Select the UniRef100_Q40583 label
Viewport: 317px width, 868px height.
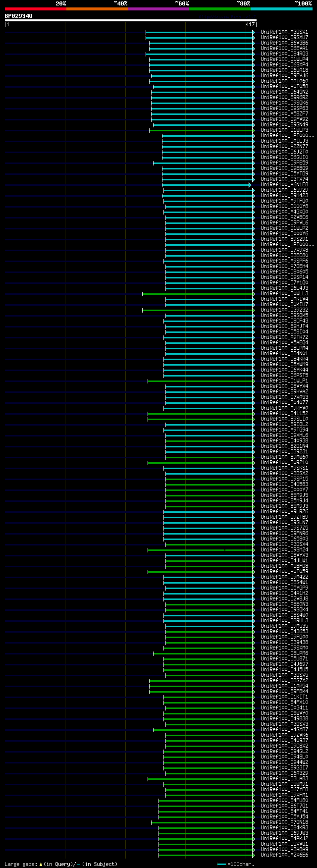[x=284, y=485]
